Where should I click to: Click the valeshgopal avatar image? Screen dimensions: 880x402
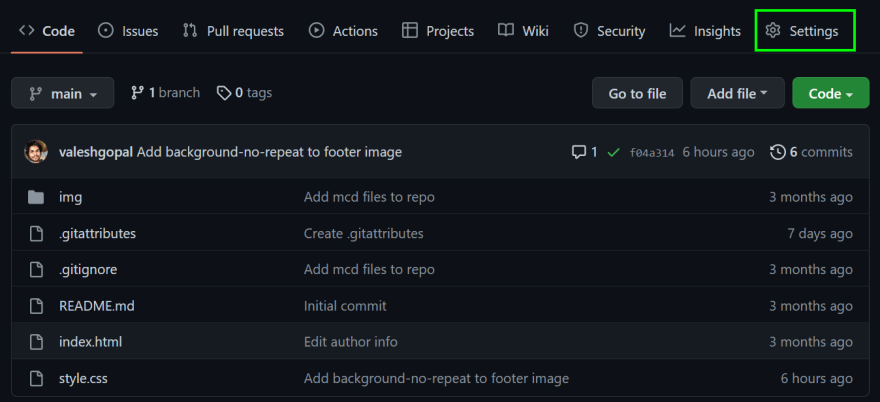click(36, 152)
